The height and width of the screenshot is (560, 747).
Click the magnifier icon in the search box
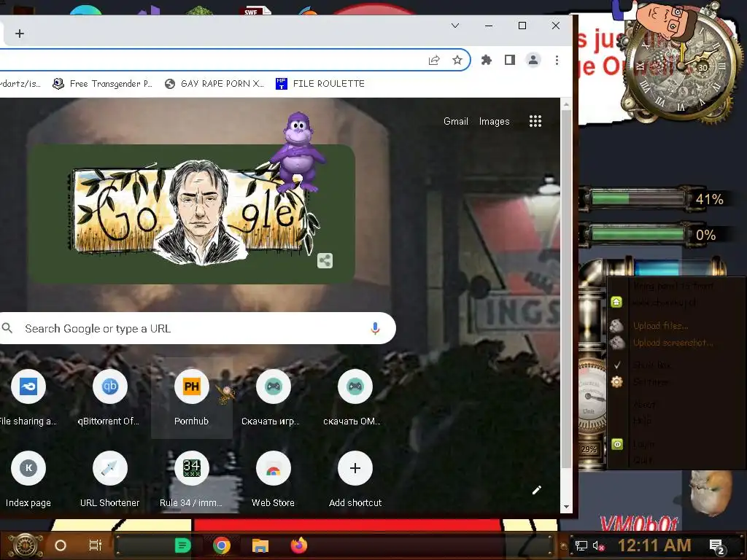coord(7,328)
